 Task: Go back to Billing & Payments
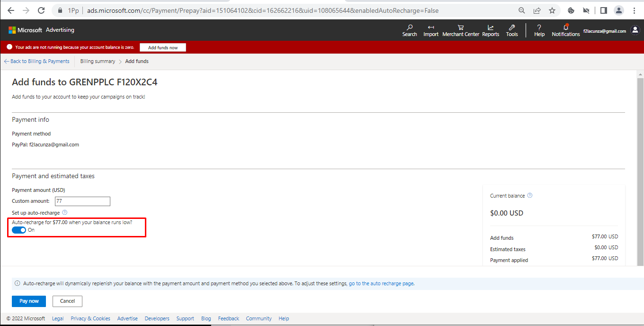36,61
